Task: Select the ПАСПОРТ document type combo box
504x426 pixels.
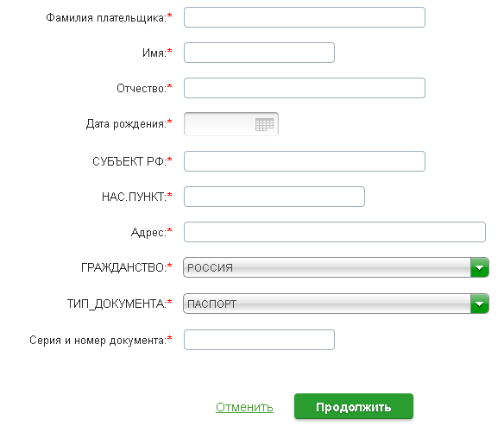Action: [336, 304]
